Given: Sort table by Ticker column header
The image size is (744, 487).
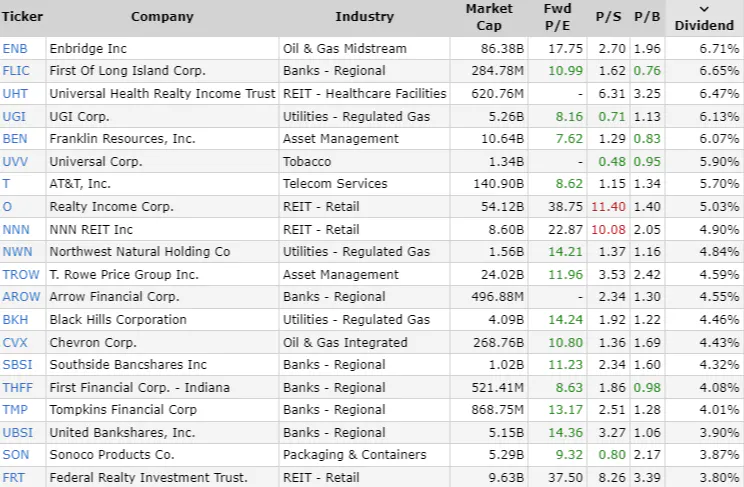Looking at the screenshot, I should click(x=22, y=17).
